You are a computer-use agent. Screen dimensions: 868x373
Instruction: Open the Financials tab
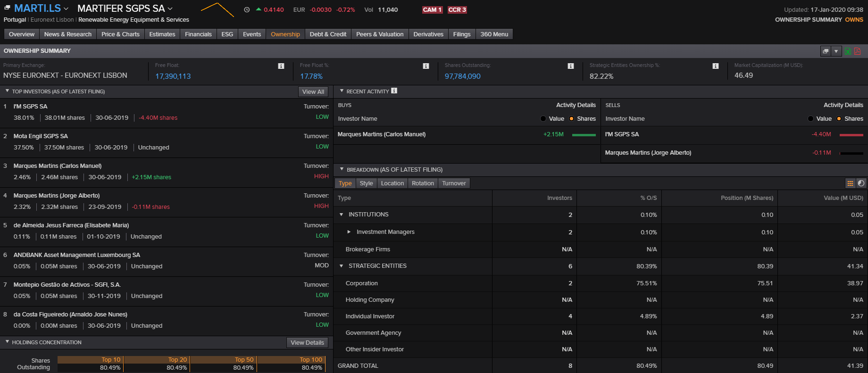pyautogui.click(x=198, y=34)
